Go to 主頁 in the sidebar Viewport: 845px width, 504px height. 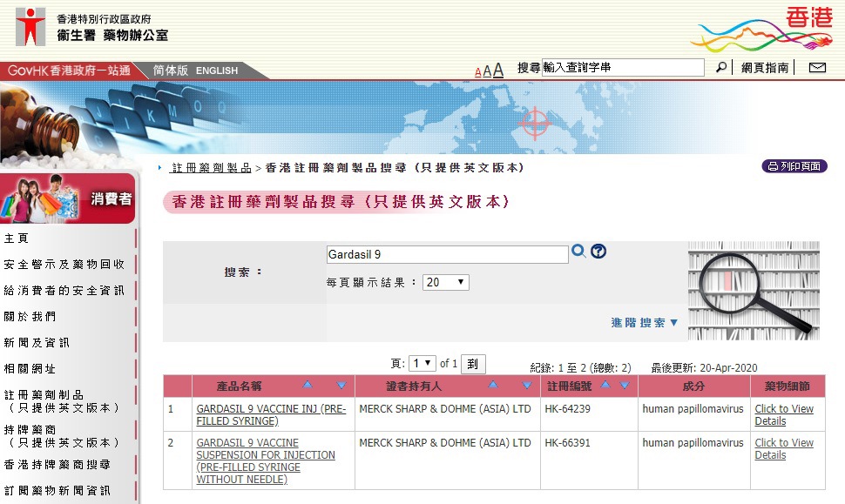[17, 238]
